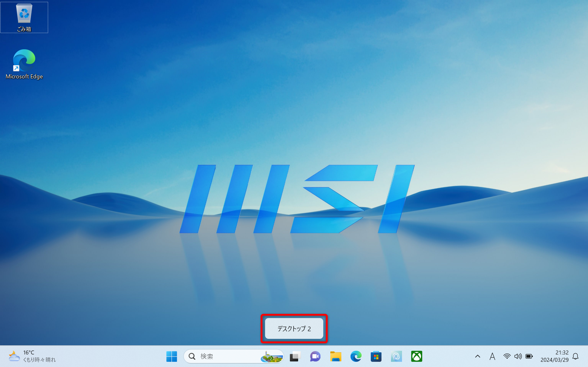Open the Chat app from the taskbar
Viewport: 588px width, 367px height.
coord(315,356)
